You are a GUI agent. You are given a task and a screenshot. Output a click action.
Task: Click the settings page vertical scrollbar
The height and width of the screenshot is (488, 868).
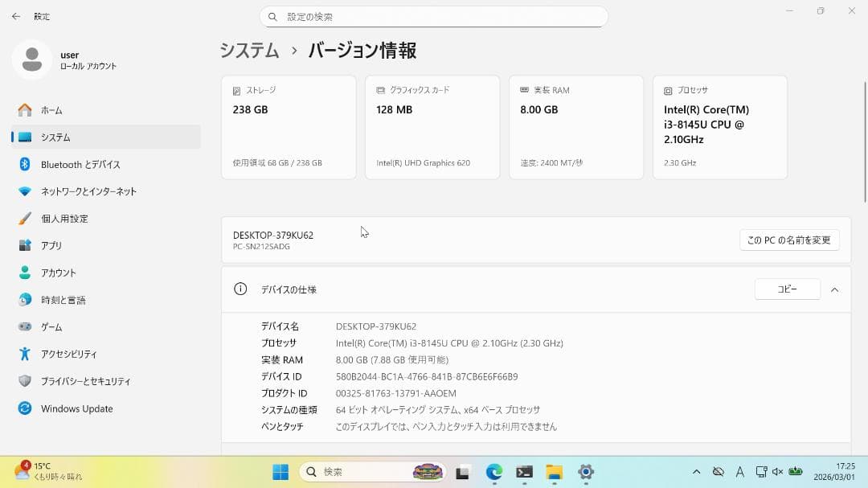click(865, 142)
